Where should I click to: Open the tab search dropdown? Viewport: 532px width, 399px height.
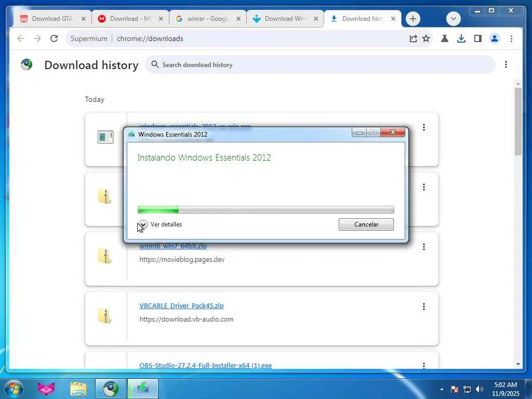tap(453, 19)
